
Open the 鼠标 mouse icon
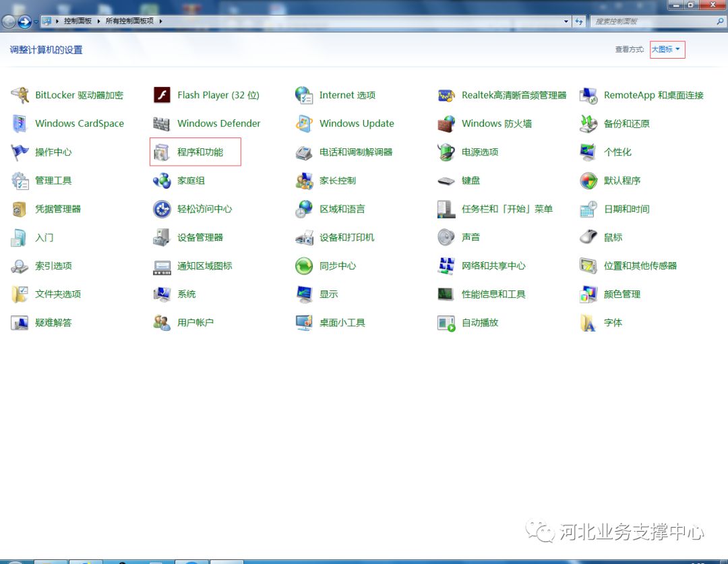[x=588, y=237]
